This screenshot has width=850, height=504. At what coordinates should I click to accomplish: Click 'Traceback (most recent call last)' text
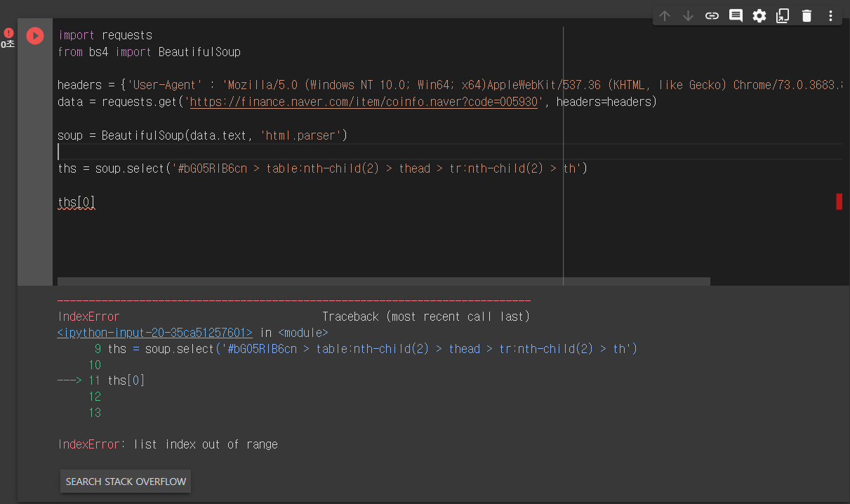point(426,317)
